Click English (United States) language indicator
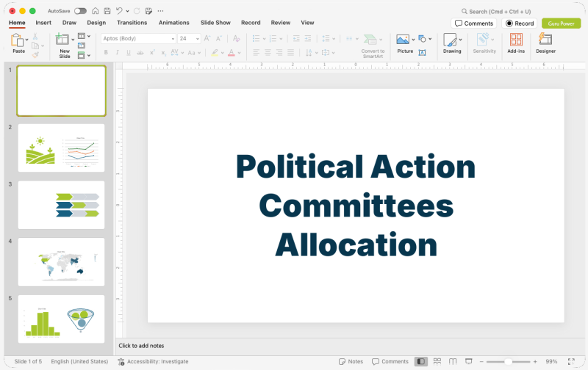The image size is (588, 370). (79, 361)
